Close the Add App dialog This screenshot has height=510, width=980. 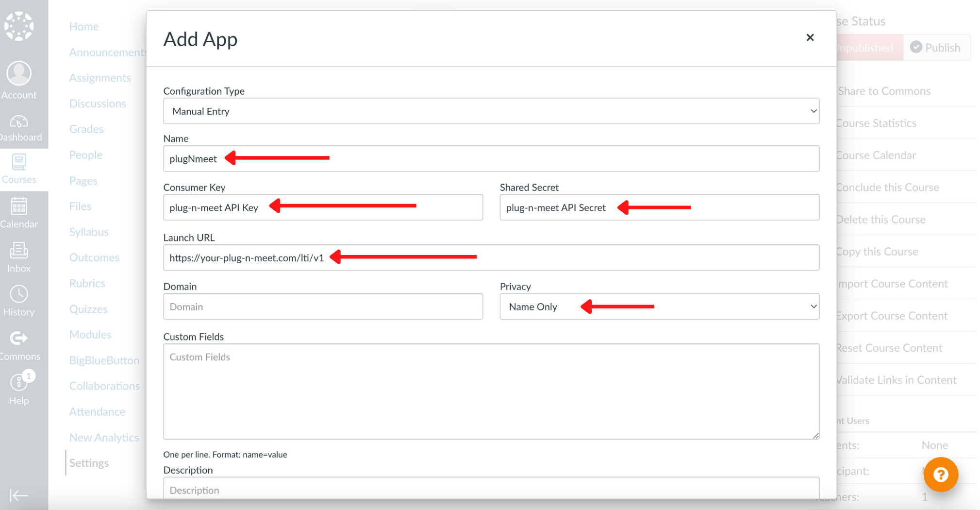(810, 37)
